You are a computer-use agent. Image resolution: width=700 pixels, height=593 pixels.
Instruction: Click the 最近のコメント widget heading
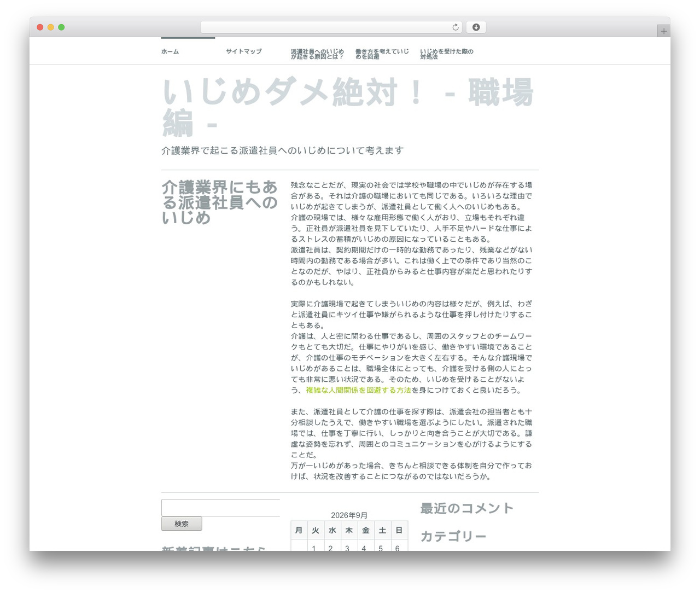467,508
